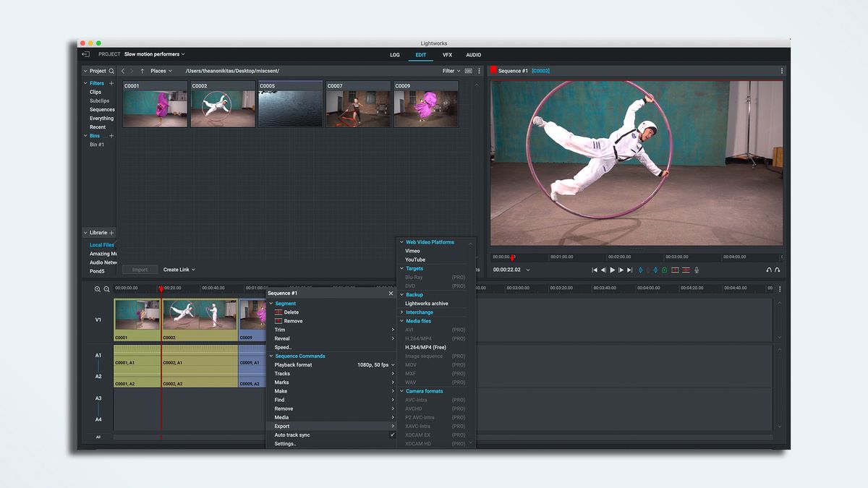This screenshot has height=488, width=868.
Task: Toggle the A3 audio track
Action: (98, 398)
